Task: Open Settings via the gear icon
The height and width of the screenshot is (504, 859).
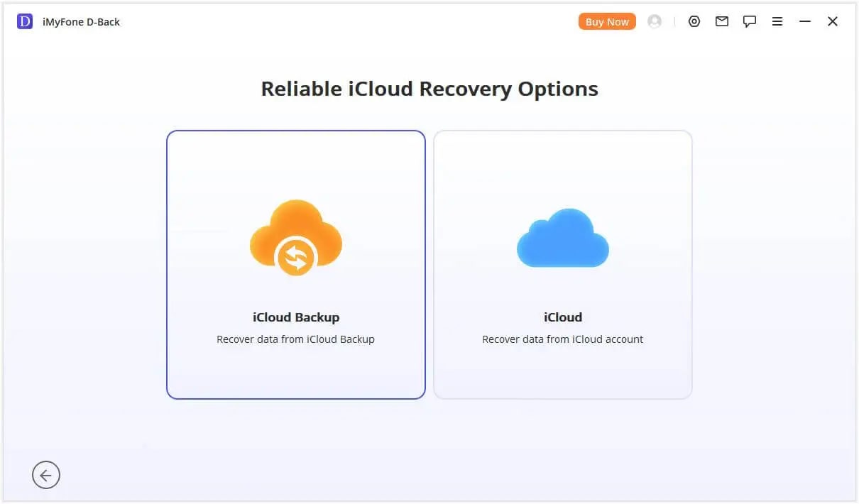Action: tap(694, 21)
